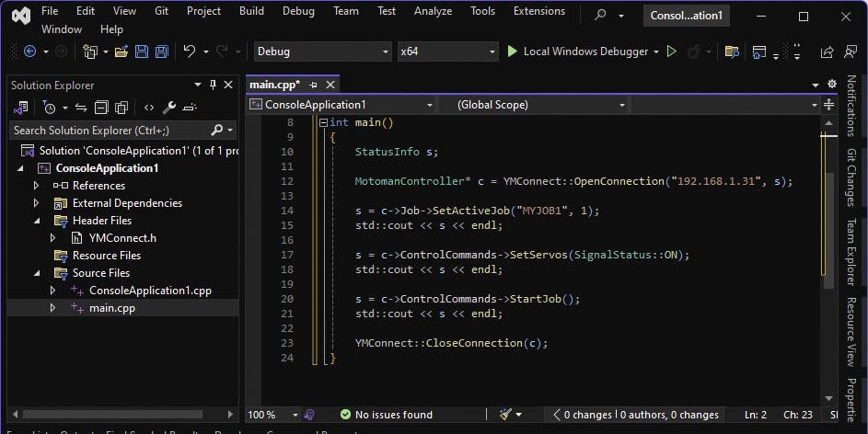Click the editor settings gear icon

[831, 85]
